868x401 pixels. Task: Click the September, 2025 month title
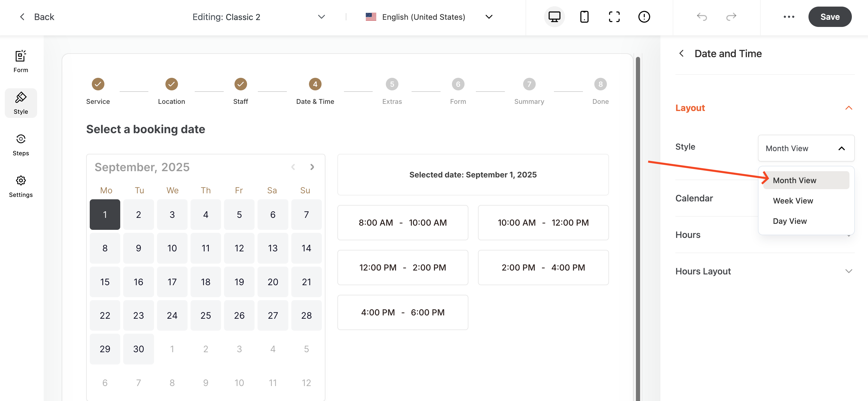[x=142, y=167]
